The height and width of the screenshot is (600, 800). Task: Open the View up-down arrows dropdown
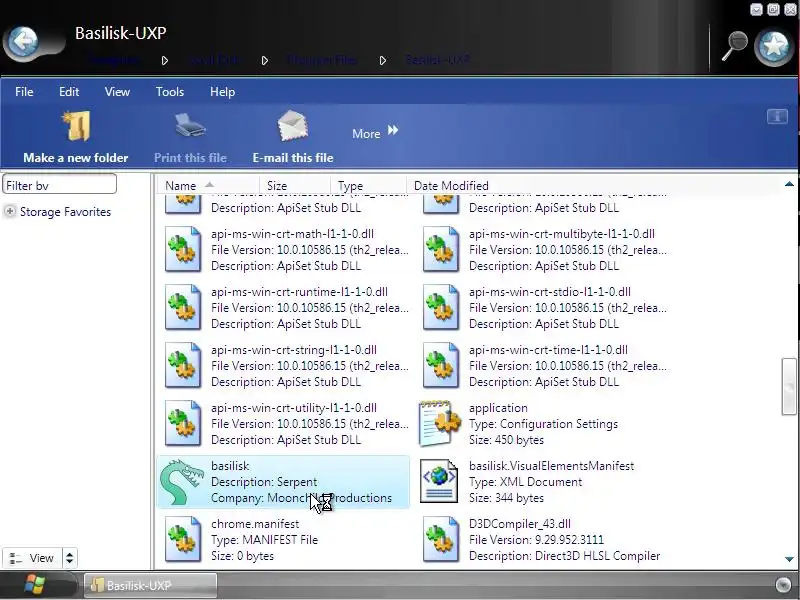coord(69,558)
